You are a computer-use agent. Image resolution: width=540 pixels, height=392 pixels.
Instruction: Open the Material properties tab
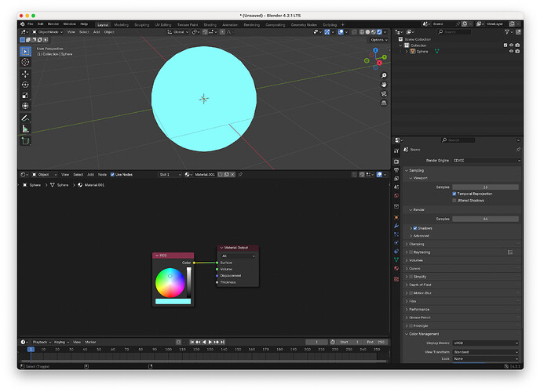tap(396, 268)
